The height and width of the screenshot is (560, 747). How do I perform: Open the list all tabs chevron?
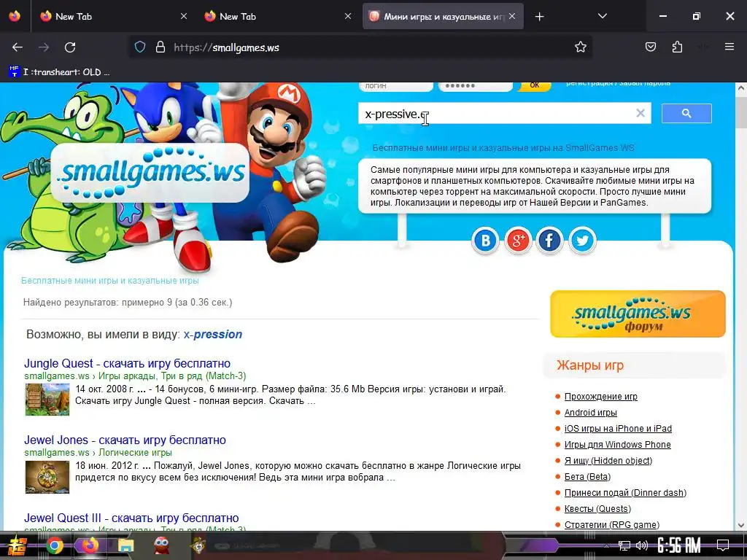(x=602, y=16)
